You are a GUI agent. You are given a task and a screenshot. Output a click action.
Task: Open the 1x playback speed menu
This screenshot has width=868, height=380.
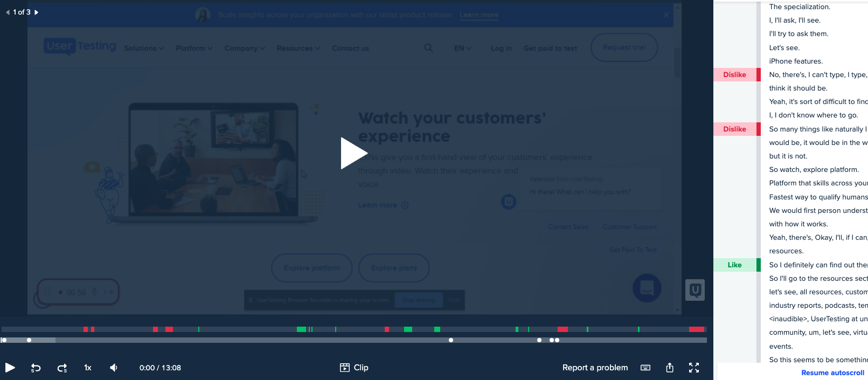point(88,368)
